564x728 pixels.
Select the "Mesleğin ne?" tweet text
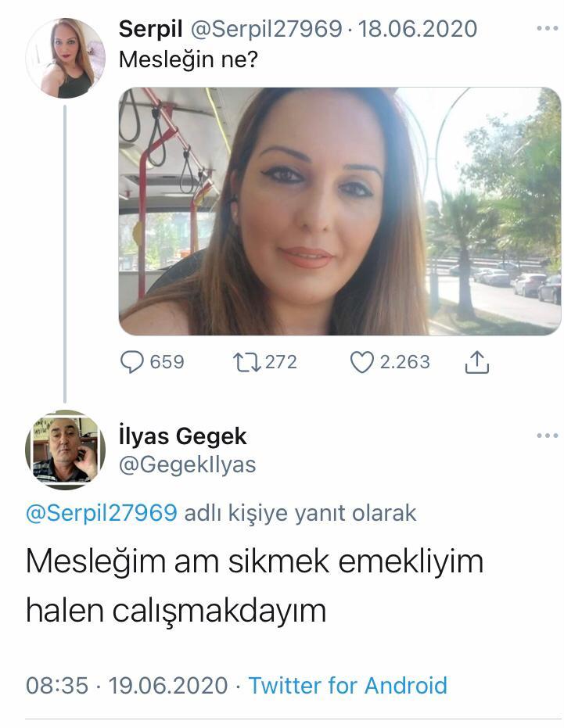tap(189, 59)
